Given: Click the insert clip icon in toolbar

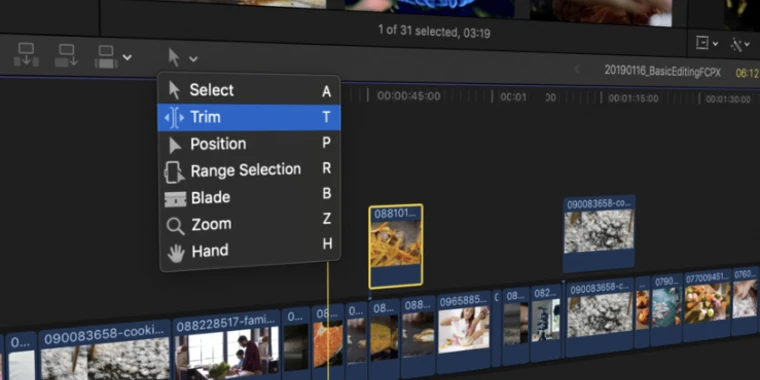Looking at the screenshot, I should tap(66, 56).
